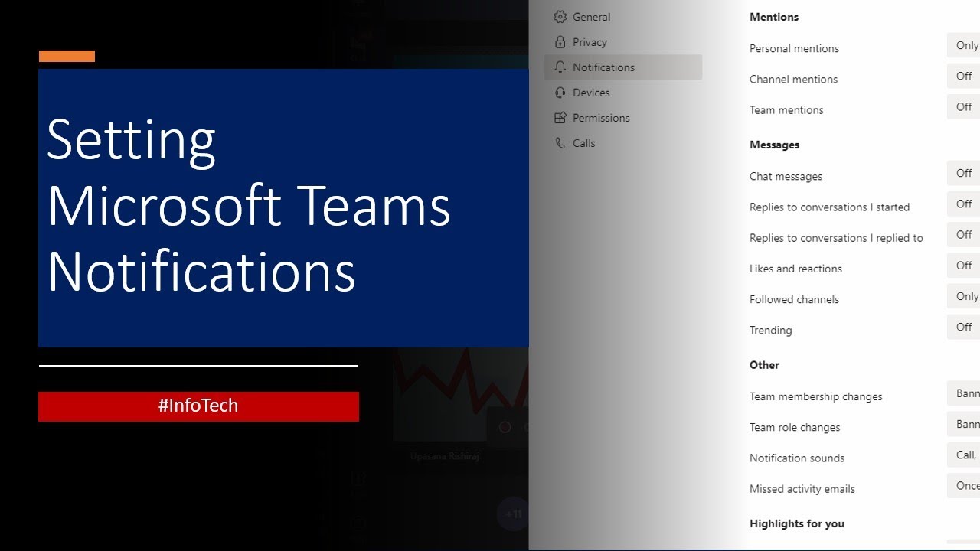This screenshot has height=551, width=980.
Task: Open the Notification sounds dropdown
Action: coord(964,455)
